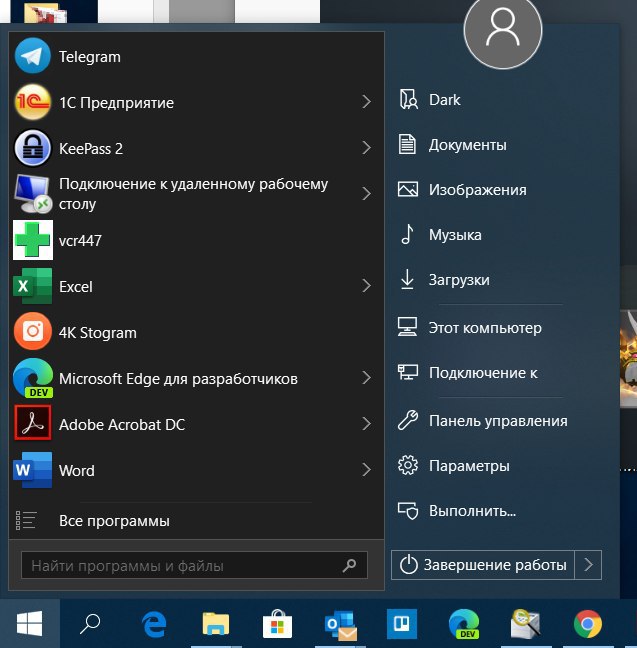
Task: Expand Word recent files arrow
Action: pos(366,469)
